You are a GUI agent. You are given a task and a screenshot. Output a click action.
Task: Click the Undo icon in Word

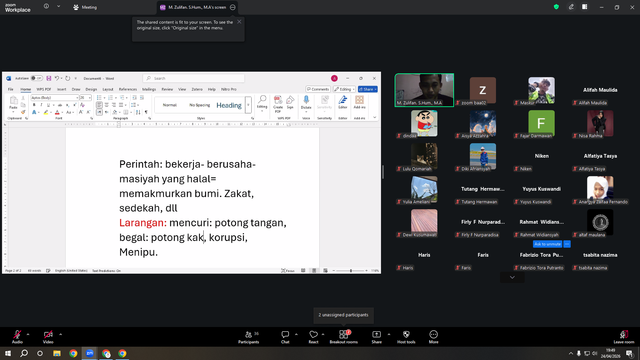(57, 78)
